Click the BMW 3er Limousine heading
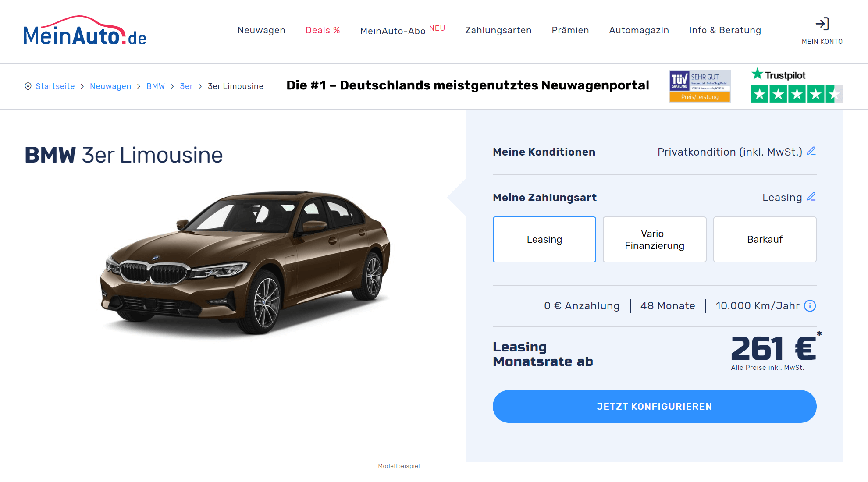This screenshot has width=868, height=482. [x=124, y=155]
